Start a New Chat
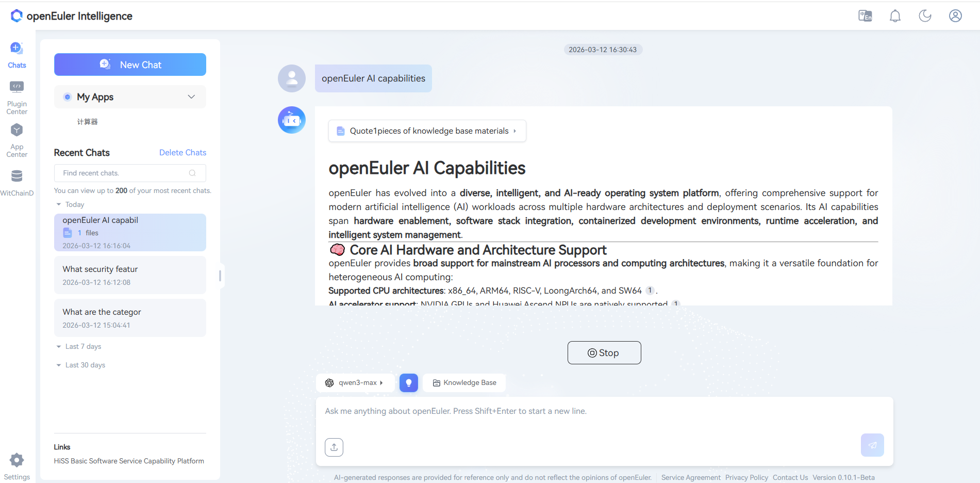The image size is (980, 483). coord(130,65)
